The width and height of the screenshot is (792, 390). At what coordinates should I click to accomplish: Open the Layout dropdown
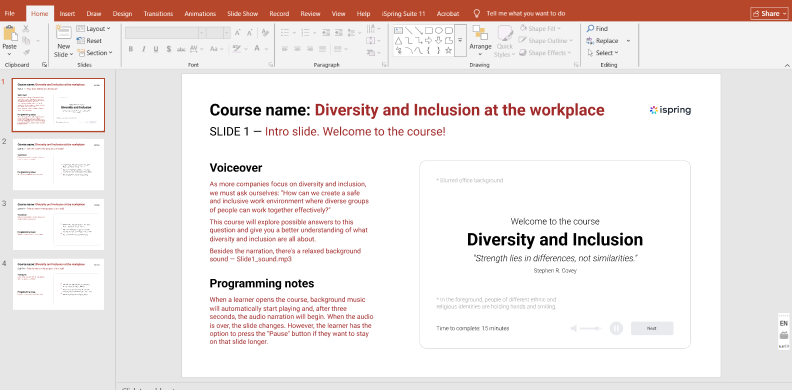click(94, 29)
